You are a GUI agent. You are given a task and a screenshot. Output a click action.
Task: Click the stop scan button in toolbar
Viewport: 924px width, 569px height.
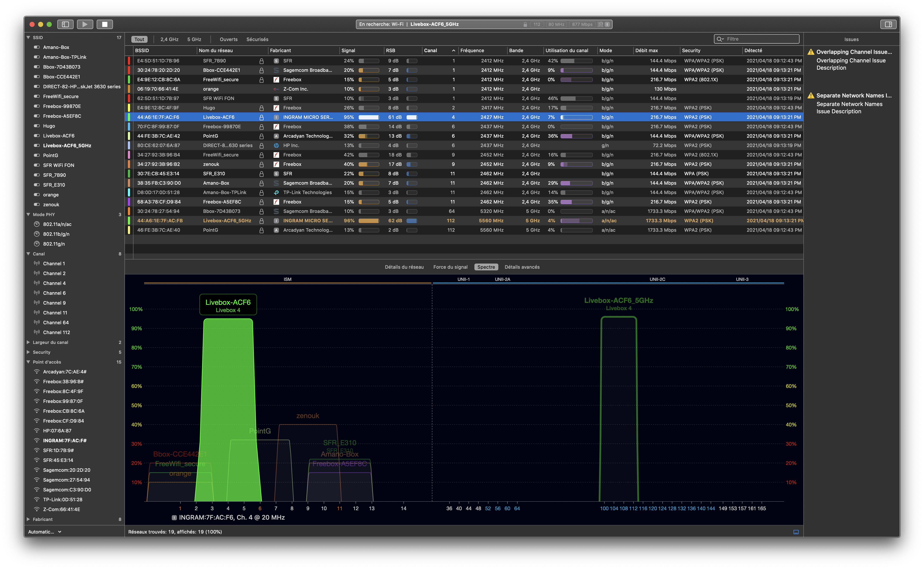click(x=105, y=24)
